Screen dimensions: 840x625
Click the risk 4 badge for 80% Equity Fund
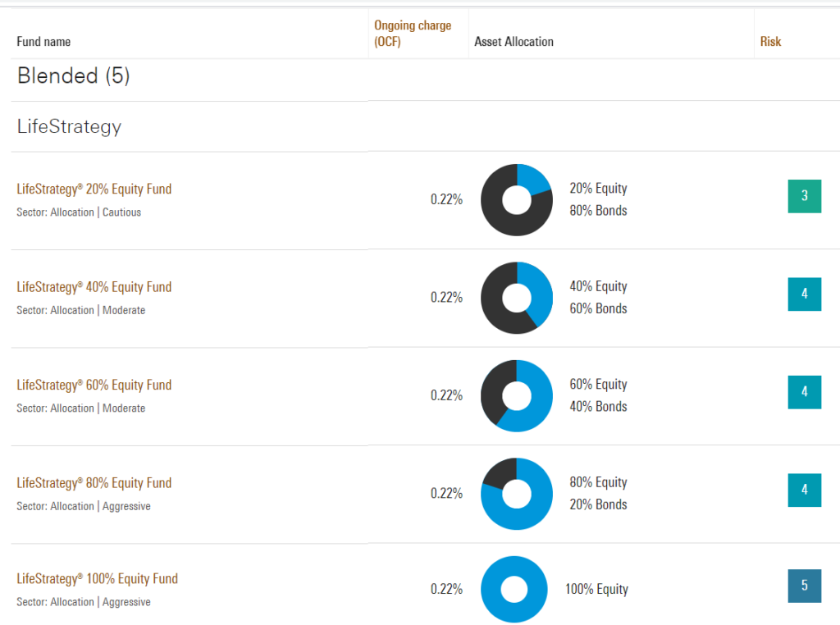[804, 490]
